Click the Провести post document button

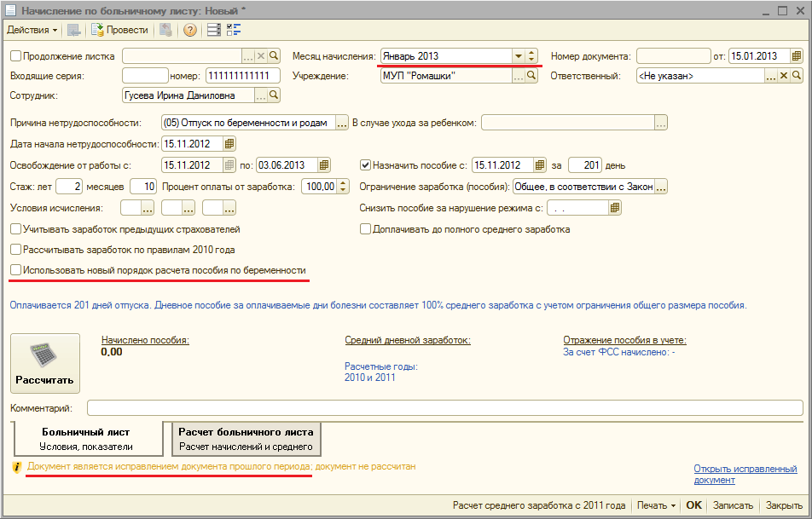click(119, 30)
